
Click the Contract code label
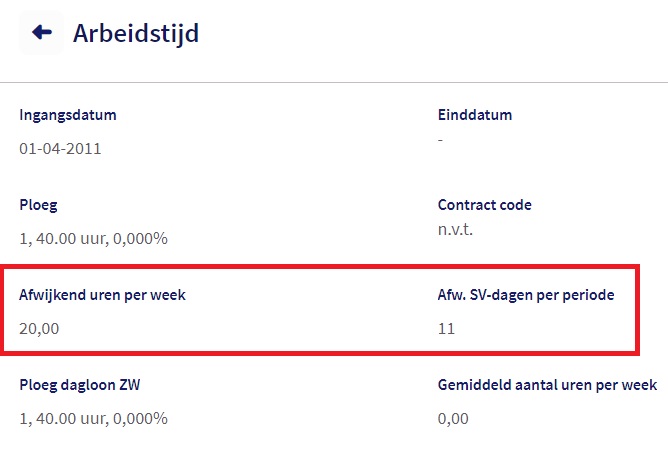(485, 205)
